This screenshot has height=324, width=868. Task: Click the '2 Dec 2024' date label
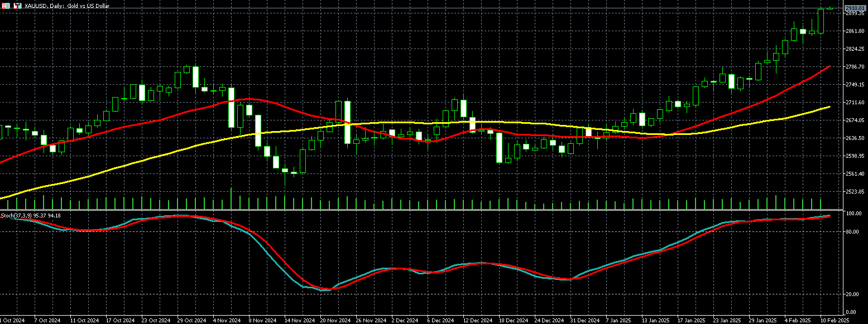coord(405,321)
